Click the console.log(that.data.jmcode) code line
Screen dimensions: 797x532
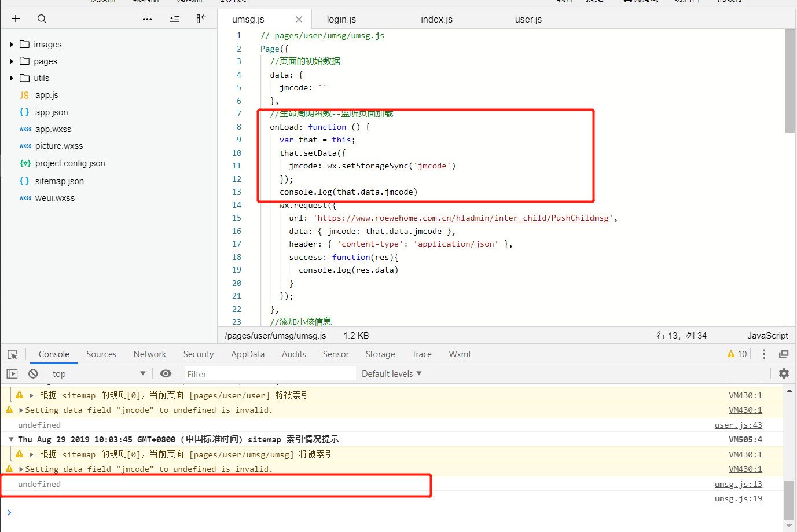[348, 192]
